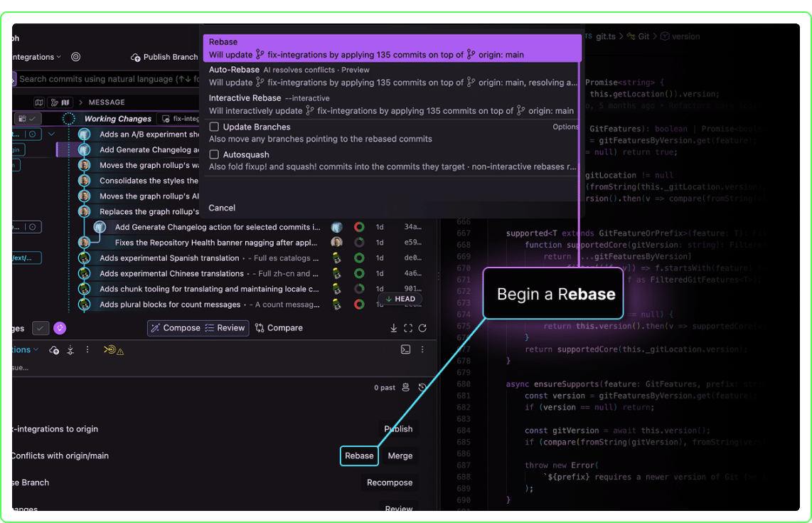Choose the Rebase option in the quick pick

(x=392, y=48)
